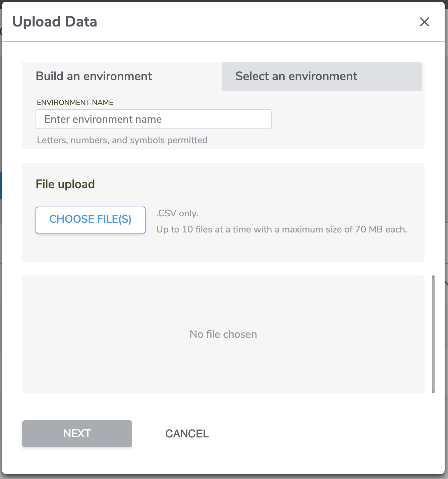Screen dimensions: 448x479
Task: Focus the Enter environment name field
Action: 154,119
